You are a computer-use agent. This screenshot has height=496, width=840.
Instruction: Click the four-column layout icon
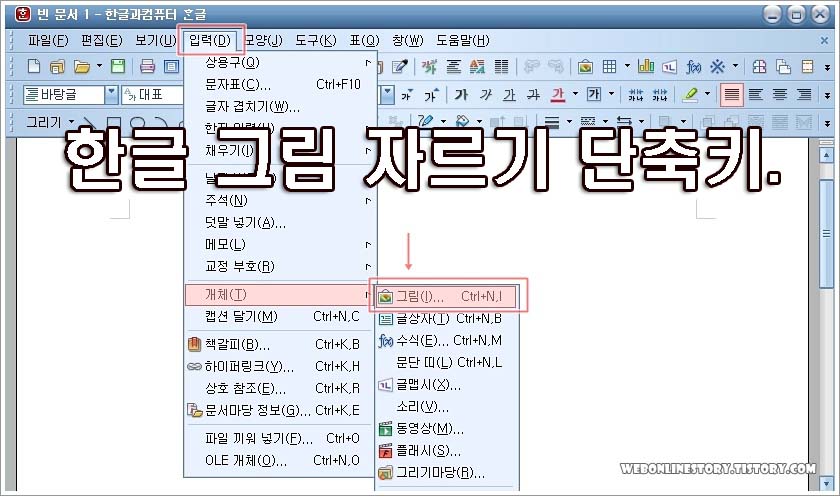[501, 66]
